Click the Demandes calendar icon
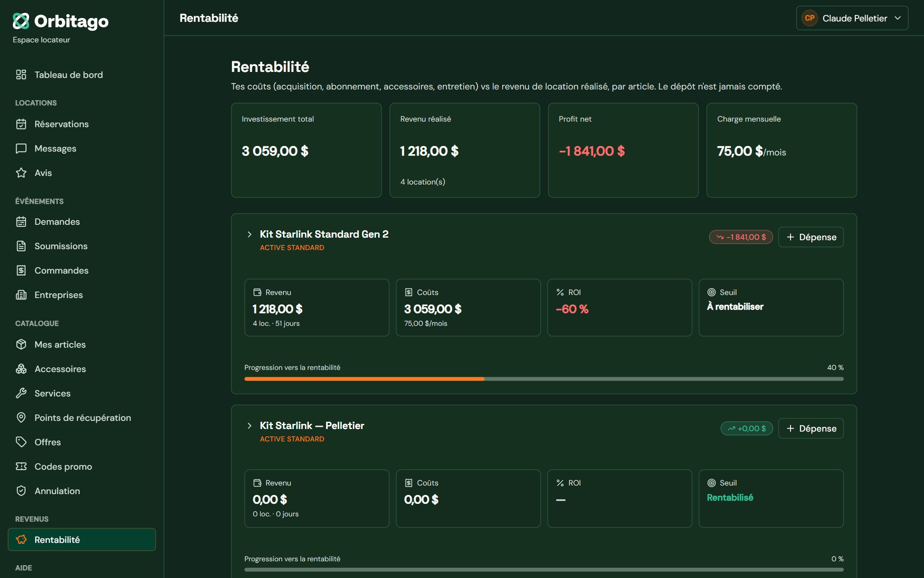Screen dimensions: 924x578 (21, 222)
